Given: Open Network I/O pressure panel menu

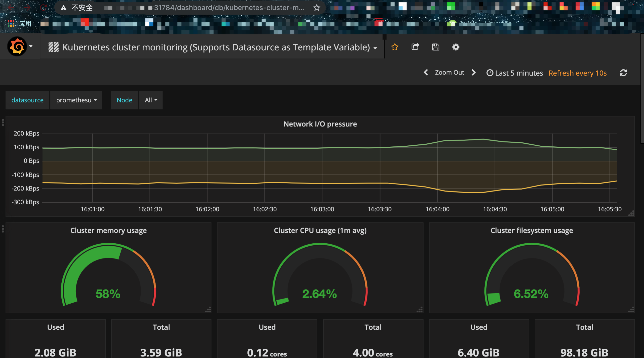Looking at the screenshot, I should coord(320,124).
